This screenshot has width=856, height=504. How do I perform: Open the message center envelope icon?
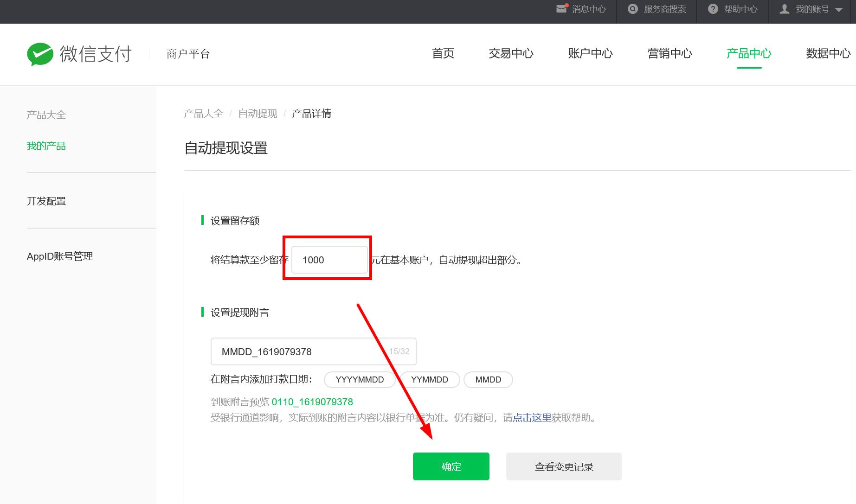pyautogui.click(x=562, y=8)
